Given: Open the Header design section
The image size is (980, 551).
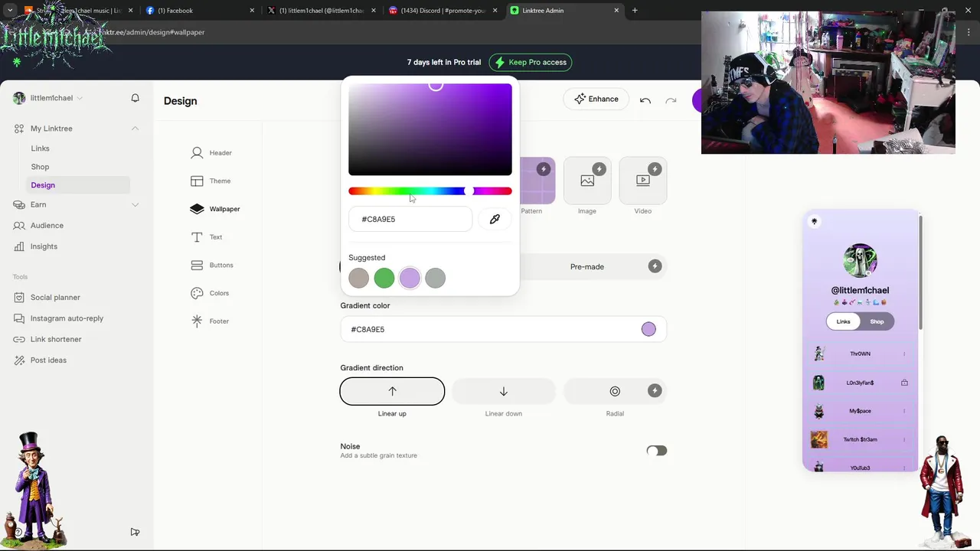Looking at the screenshot, I should [211, 153].
